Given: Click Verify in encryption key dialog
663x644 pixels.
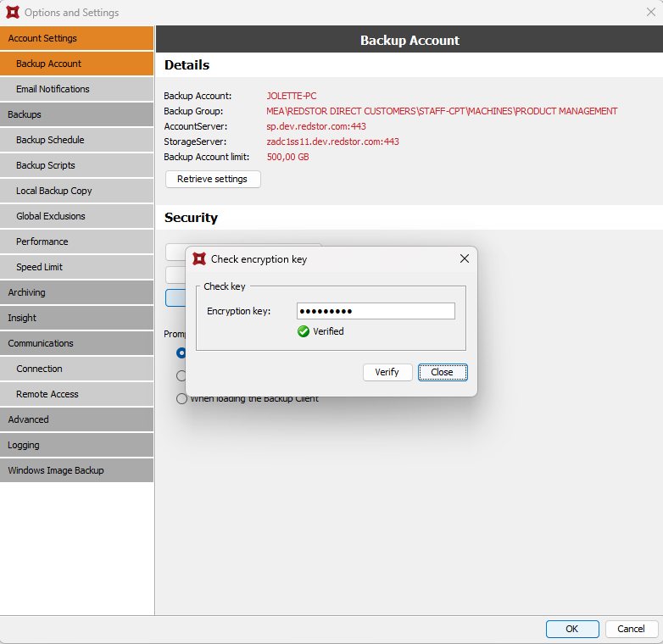Looking at the screenshot, I should pos(387,372).
